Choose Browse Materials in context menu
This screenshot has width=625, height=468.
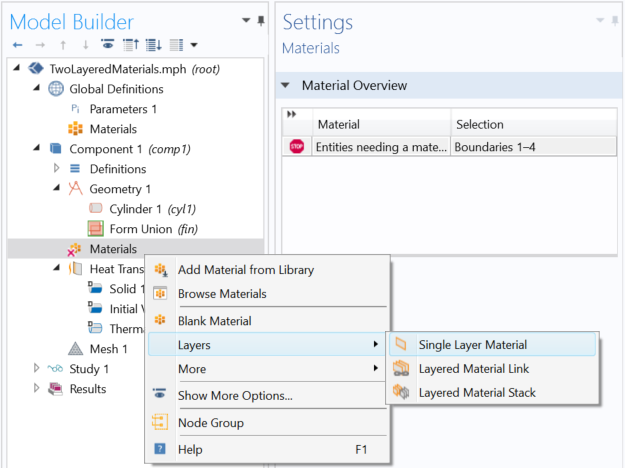[222, 294]
